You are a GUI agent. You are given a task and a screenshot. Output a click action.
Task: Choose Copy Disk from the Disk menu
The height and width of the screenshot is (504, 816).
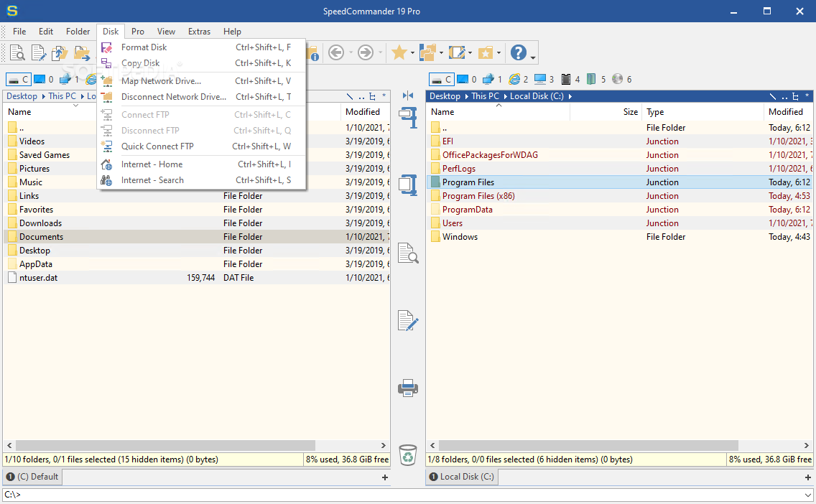(201, 63)
